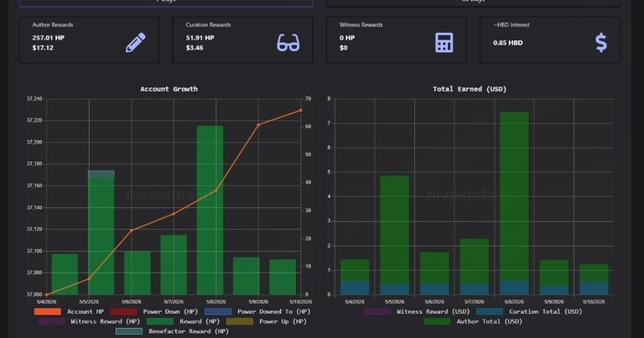Click the last Account HP line point
Viewport: 644px width, 338px height.
pyautogui.click(x=301, y=110)
